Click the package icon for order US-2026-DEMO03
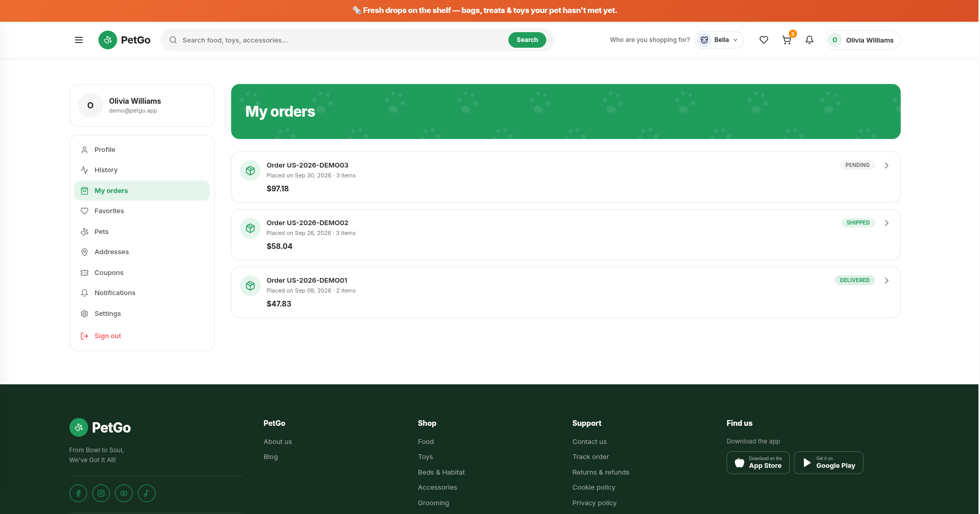This screenshot has height=514, width=980. (250, 171)
